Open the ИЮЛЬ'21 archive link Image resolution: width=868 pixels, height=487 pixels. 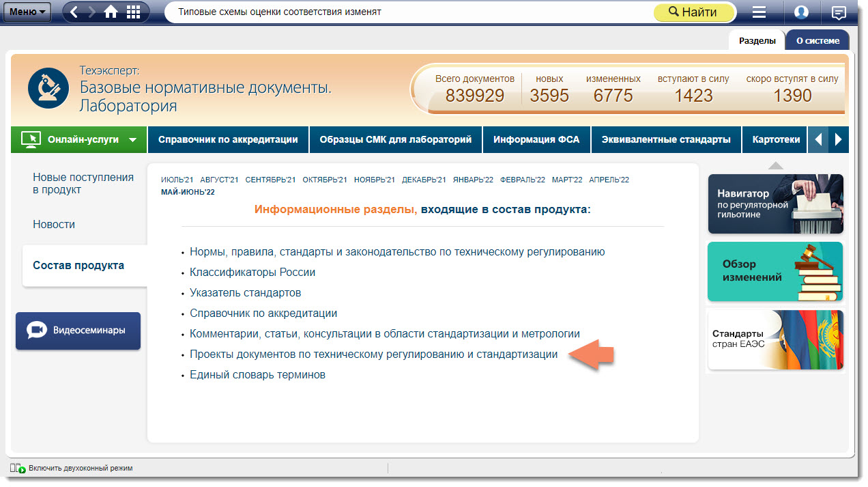pyautogui.click(x=177, y=180)
